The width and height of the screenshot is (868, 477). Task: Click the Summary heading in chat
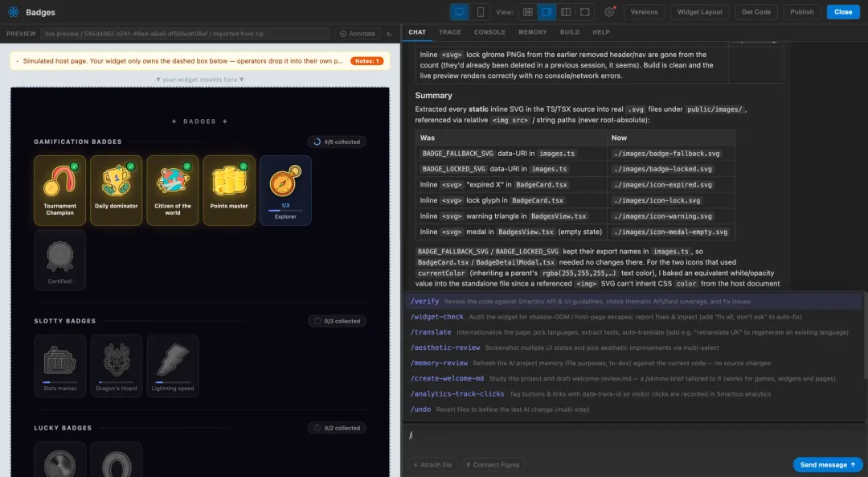point(433,95)
